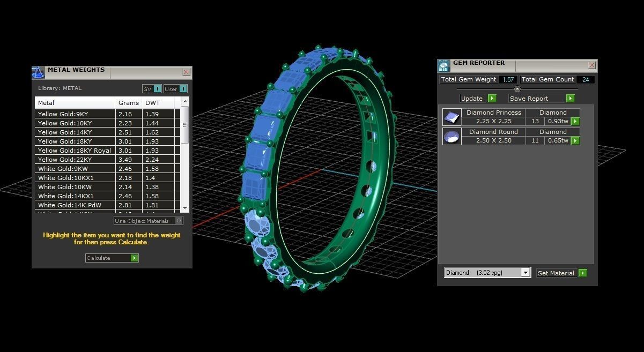Select the Yellow Gold:14KY row
Viewport: 644px width, 352px height.
click(108, 132)
